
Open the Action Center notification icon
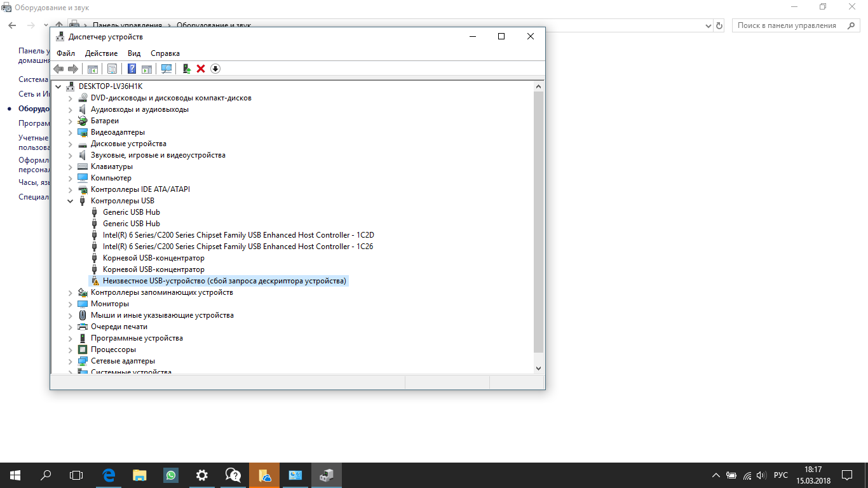(847, 475)
